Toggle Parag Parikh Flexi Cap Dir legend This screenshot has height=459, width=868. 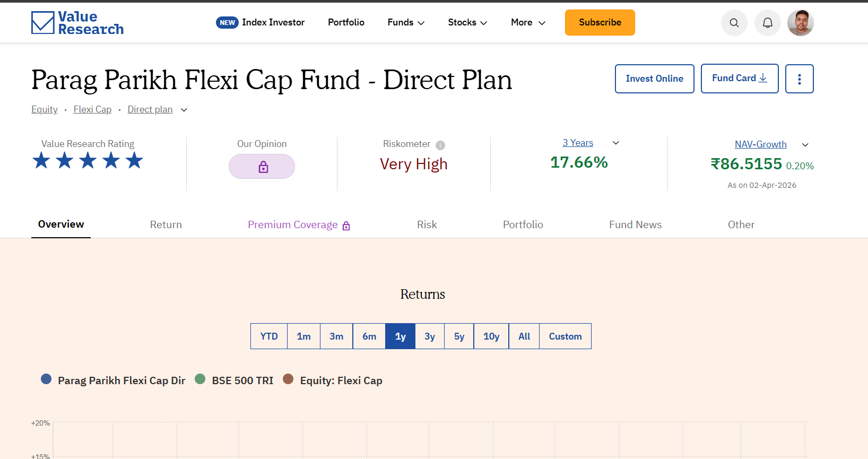click(113, 380)
